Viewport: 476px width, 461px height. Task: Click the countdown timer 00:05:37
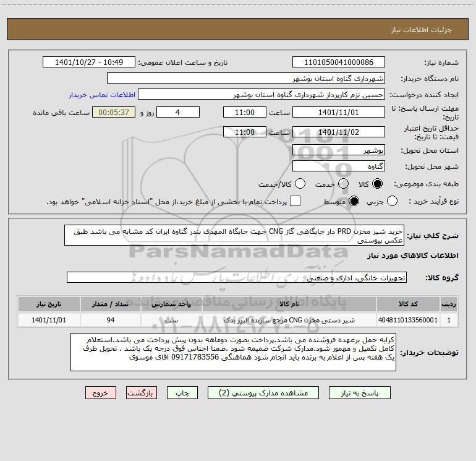(114, 112)
